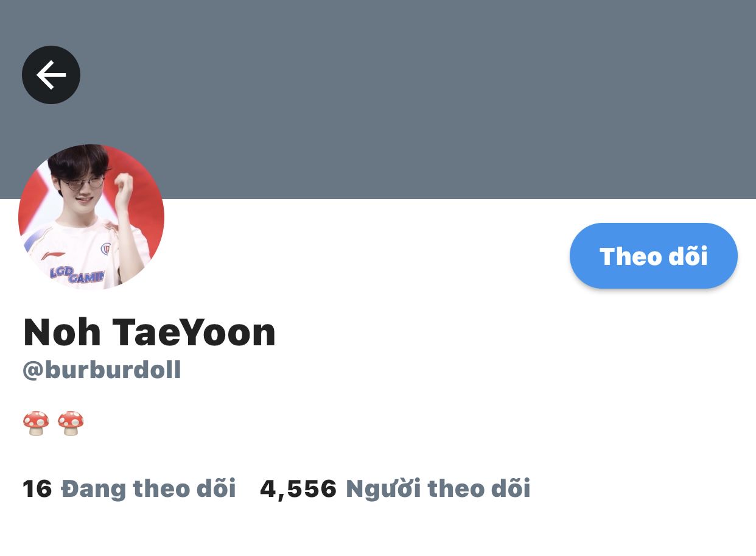The image size is (756, 556).
Task: Tap the first mushroom emoji in bio
Action: (36, 423)
